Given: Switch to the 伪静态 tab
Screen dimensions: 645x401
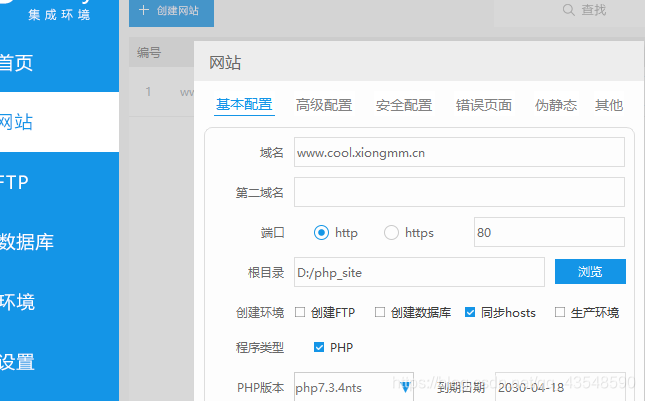Looking at the screenshot, I should [x=556, y=105].
